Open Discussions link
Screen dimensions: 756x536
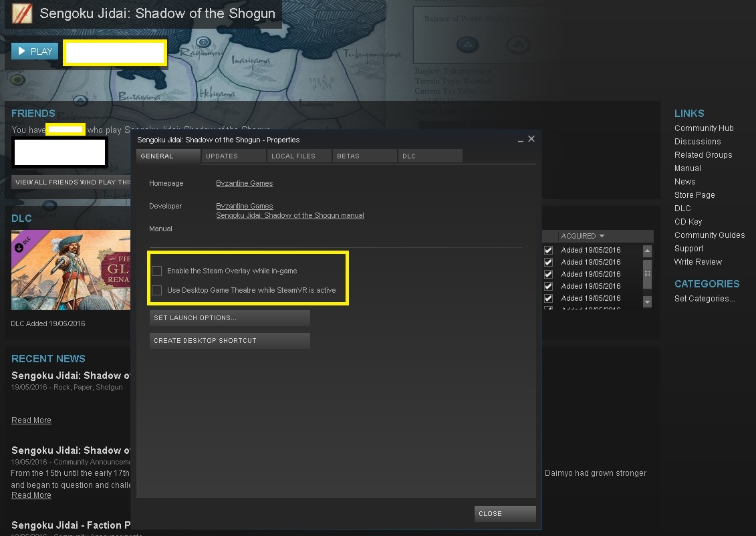698,142
